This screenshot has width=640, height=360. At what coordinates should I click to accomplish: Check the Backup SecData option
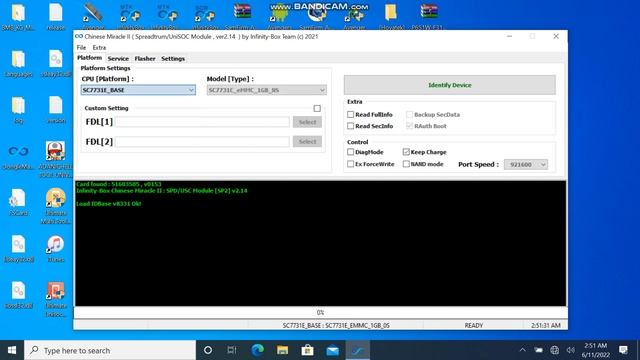[409, 114]
